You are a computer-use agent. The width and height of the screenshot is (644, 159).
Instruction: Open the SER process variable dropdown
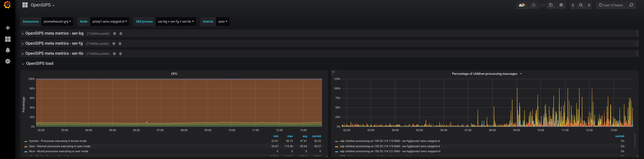tap(176, 22)
